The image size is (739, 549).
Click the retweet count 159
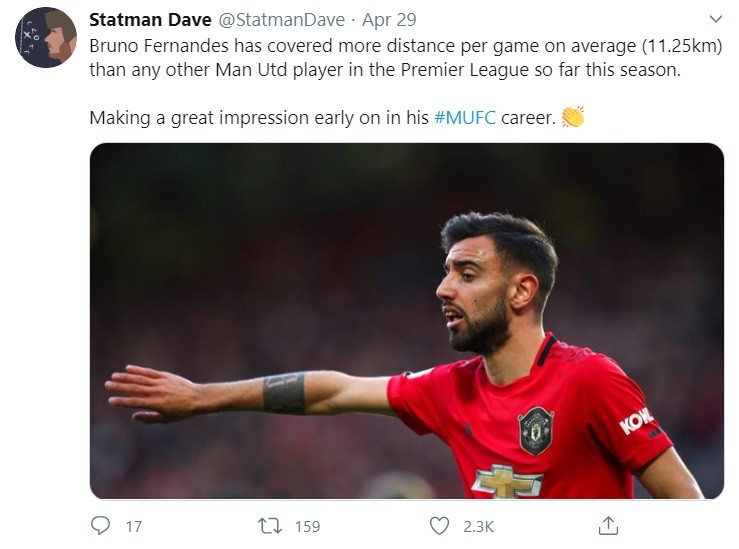[x=307, y=525]
